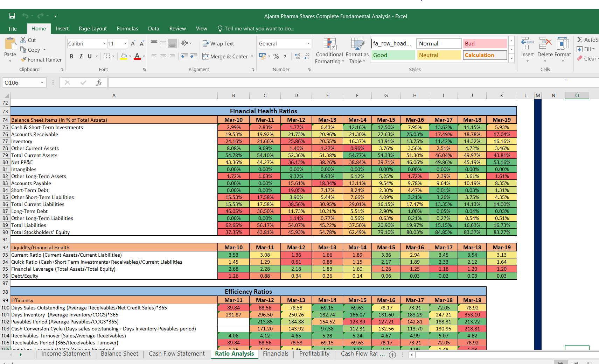Apply the Good cell style
This screenshot has width=599, height=364.
393,55
